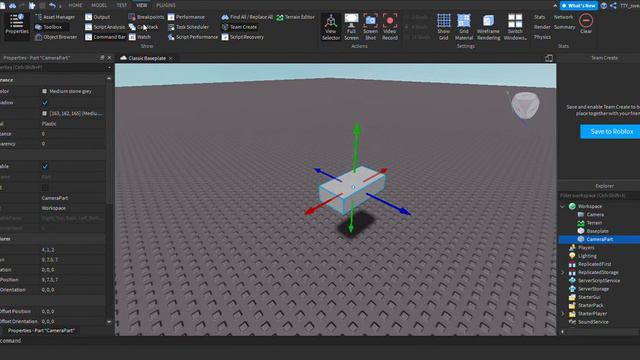Switch to the TEST ribbon tab
The image size is (640, 360).
click(122, 5)
